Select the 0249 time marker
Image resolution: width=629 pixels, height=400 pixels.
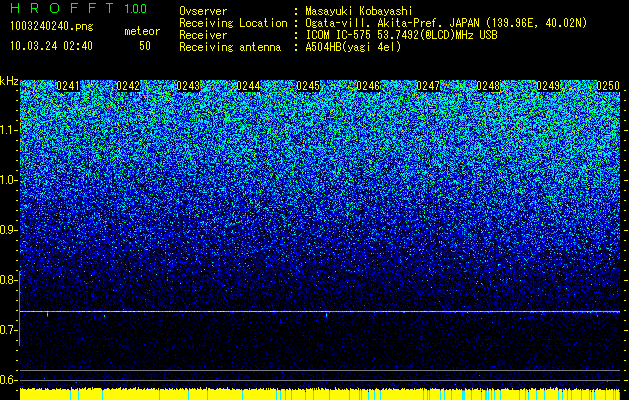pos(548,86)
